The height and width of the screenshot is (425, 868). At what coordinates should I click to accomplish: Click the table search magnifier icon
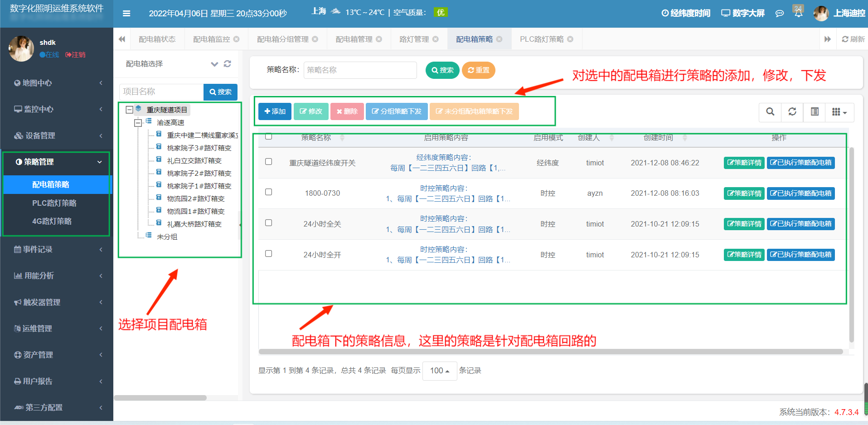tap(770, 112)
